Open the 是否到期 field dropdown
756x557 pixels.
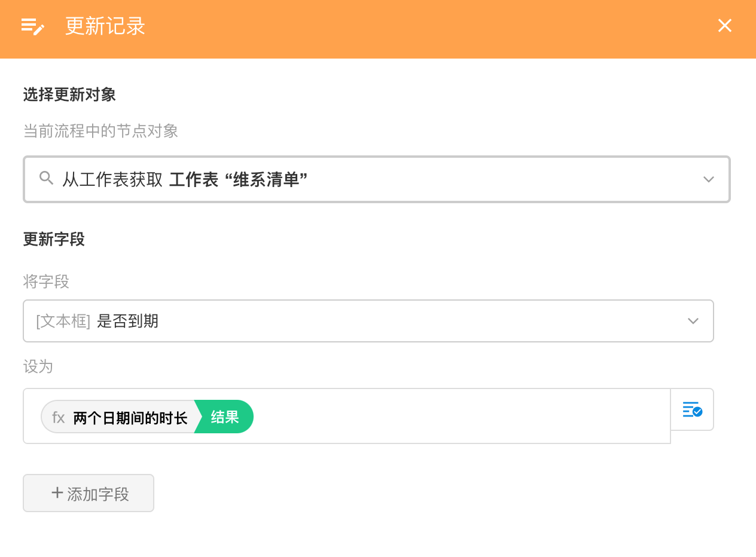(359, 321)
